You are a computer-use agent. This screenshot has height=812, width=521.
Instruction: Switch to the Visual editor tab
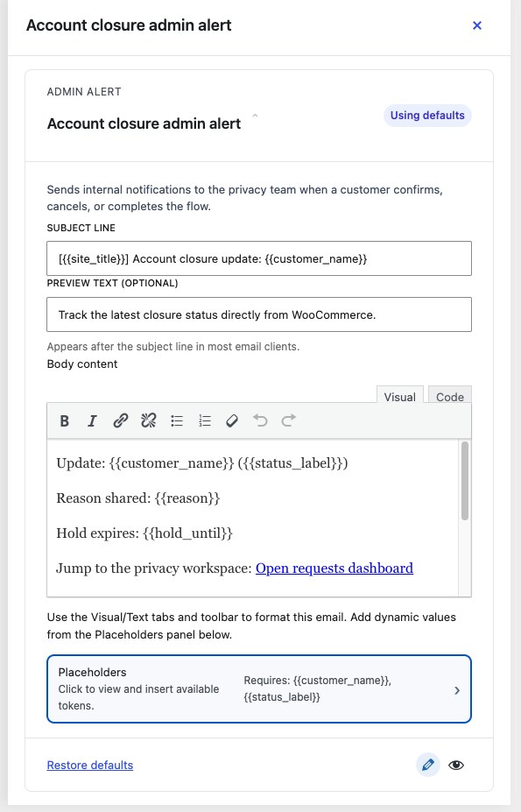(400, 397)
